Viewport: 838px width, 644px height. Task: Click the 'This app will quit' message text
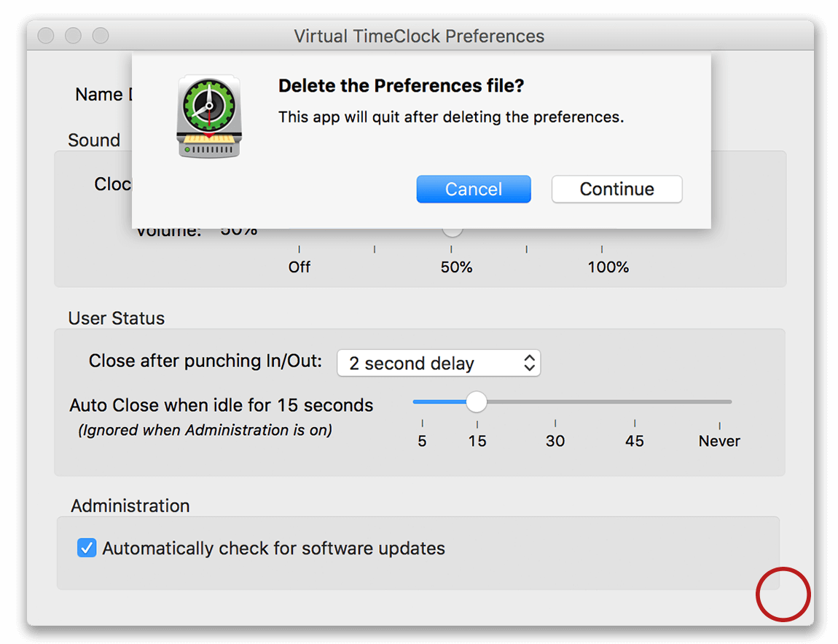(x=451, y=117)
